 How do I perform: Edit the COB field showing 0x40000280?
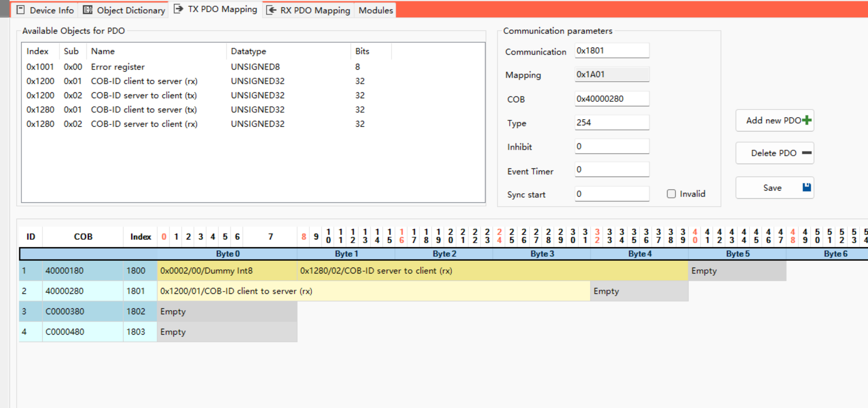[x=612, y=99]
